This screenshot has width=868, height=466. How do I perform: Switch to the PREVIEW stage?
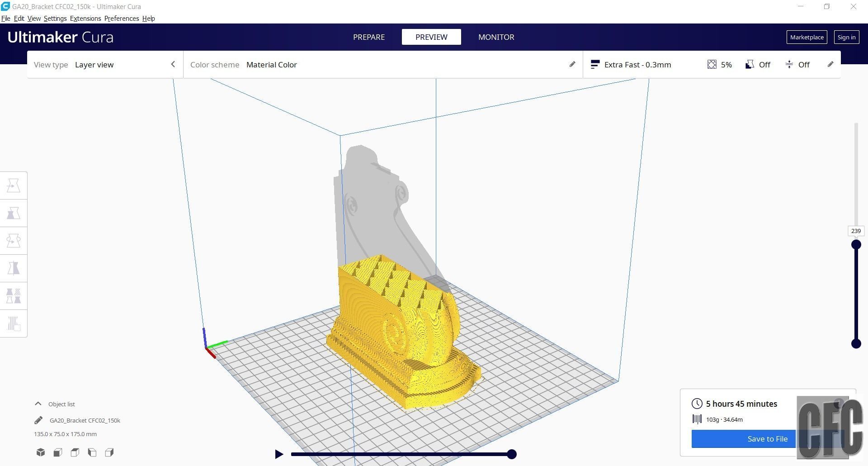[x=431, y=37]
